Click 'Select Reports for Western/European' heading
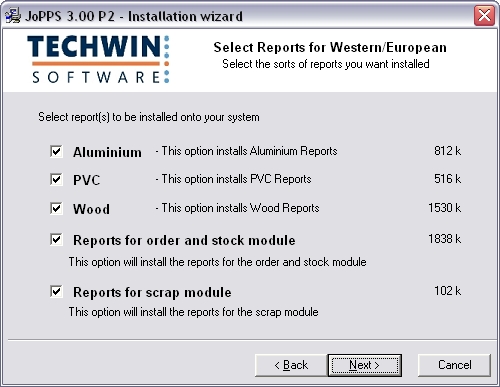The image size is (500, 387). [330, 47]
